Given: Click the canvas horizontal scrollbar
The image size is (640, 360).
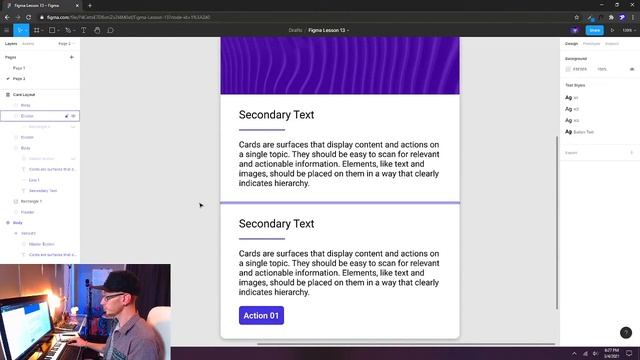Looking at the screenshot, I should tap(406, 344).
